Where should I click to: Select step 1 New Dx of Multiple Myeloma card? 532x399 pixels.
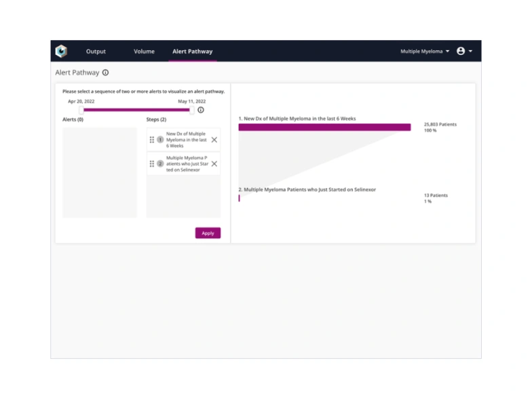183,140
